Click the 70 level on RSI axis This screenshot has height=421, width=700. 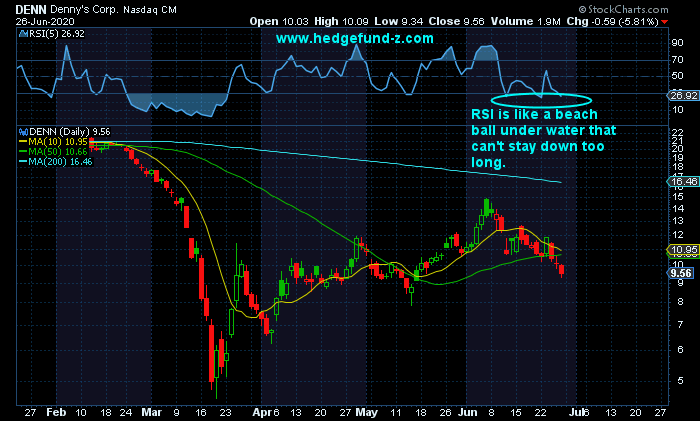[x=677, y=59]
